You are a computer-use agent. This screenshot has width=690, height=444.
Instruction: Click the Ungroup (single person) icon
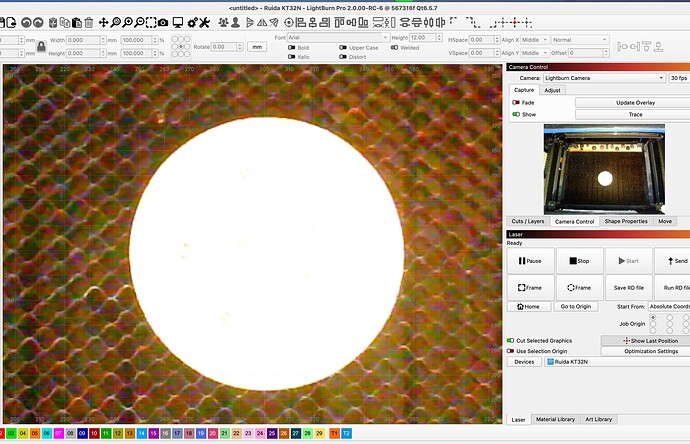[x=235, y=22]
